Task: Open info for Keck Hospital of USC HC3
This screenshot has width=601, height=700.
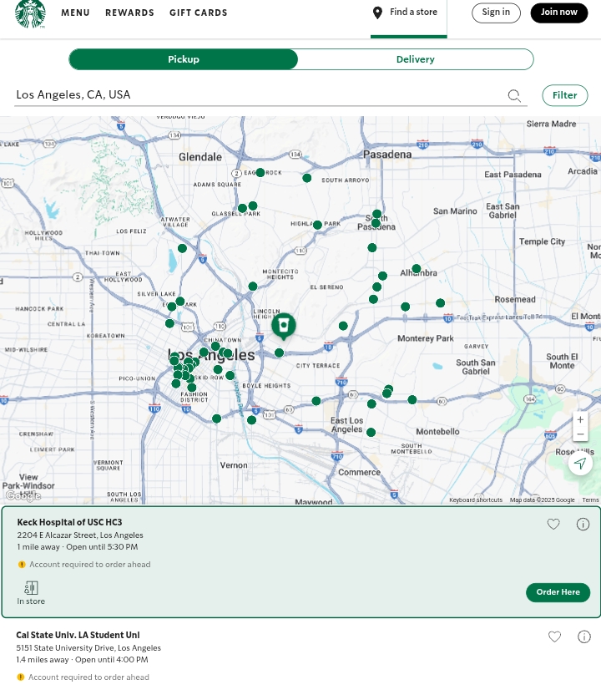Action: coord(583,524)
